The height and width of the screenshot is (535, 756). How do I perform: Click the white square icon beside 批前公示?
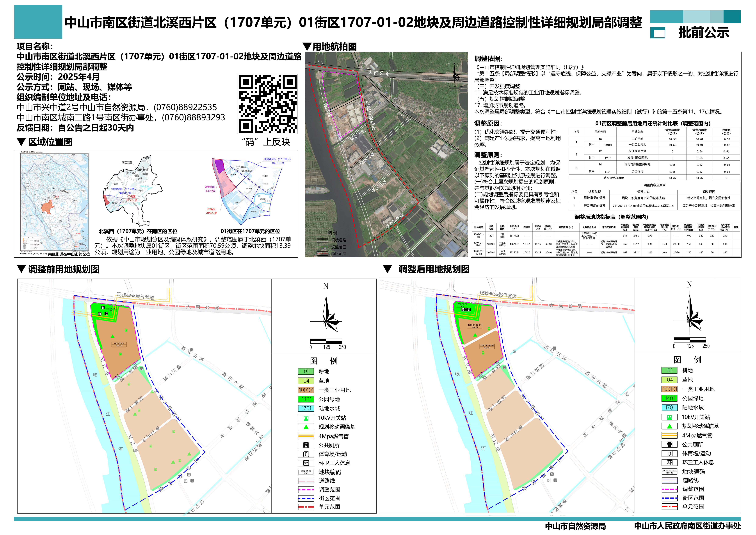[x=658, y=33]
